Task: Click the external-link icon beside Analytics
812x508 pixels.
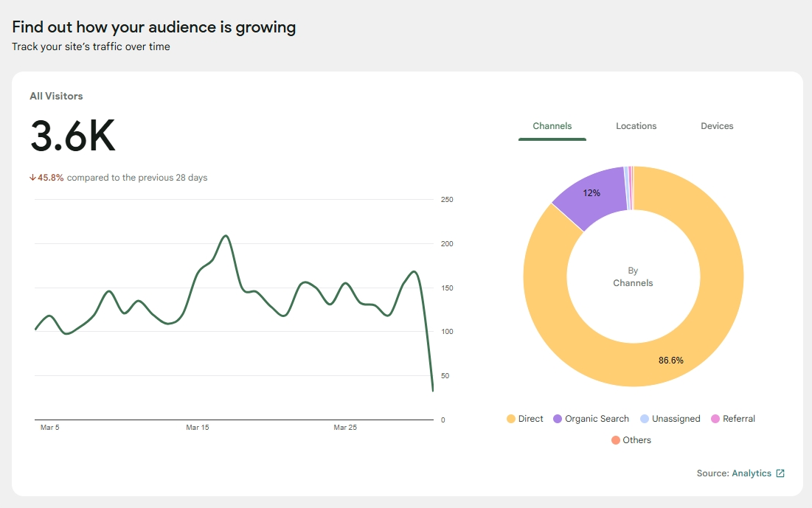Action: tap(781, 473)
